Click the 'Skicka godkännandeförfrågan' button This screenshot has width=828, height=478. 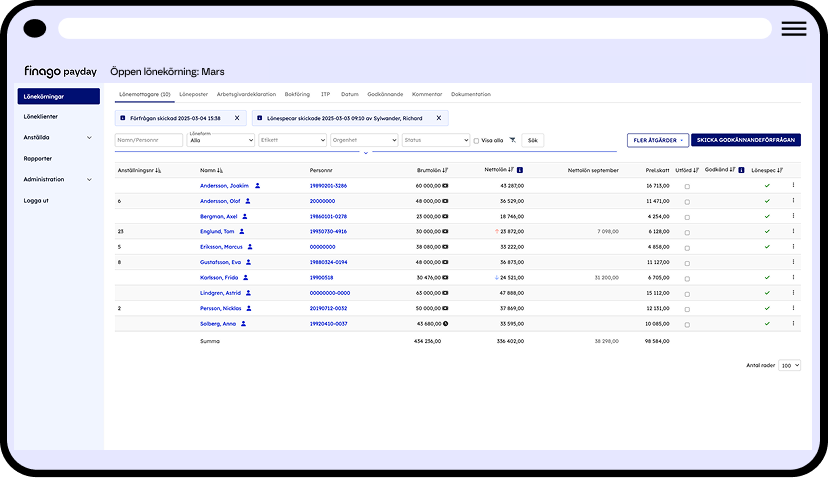pyautogui.click(x=745, y=141)
